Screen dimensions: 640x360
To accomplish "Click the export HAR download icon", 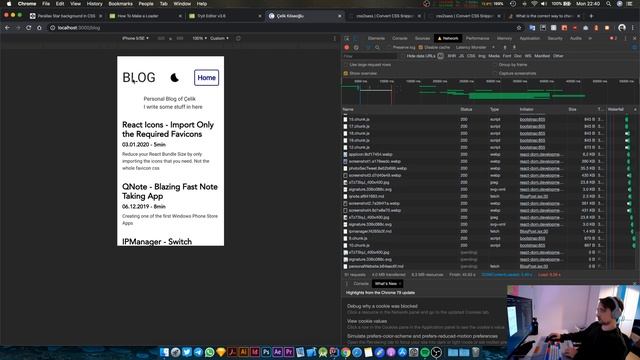I will coord(514,47).
